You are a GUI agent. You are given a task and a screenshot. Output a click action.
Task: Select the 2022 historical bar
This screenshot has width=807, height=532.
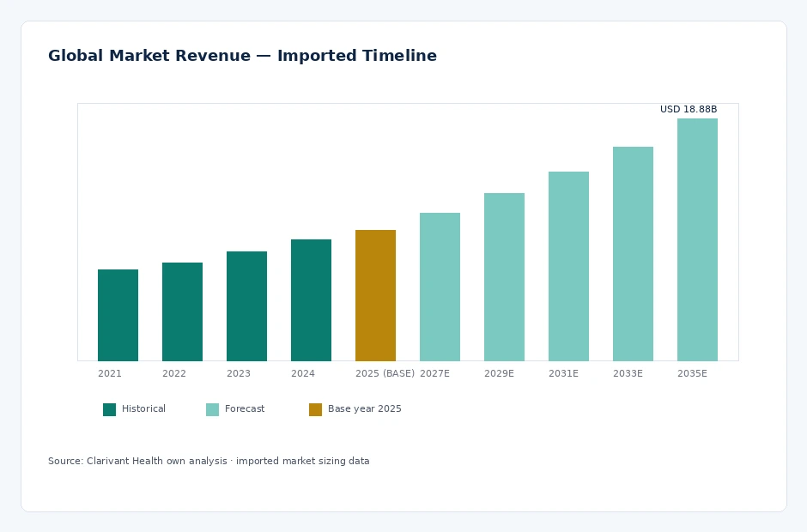point(182,311)
